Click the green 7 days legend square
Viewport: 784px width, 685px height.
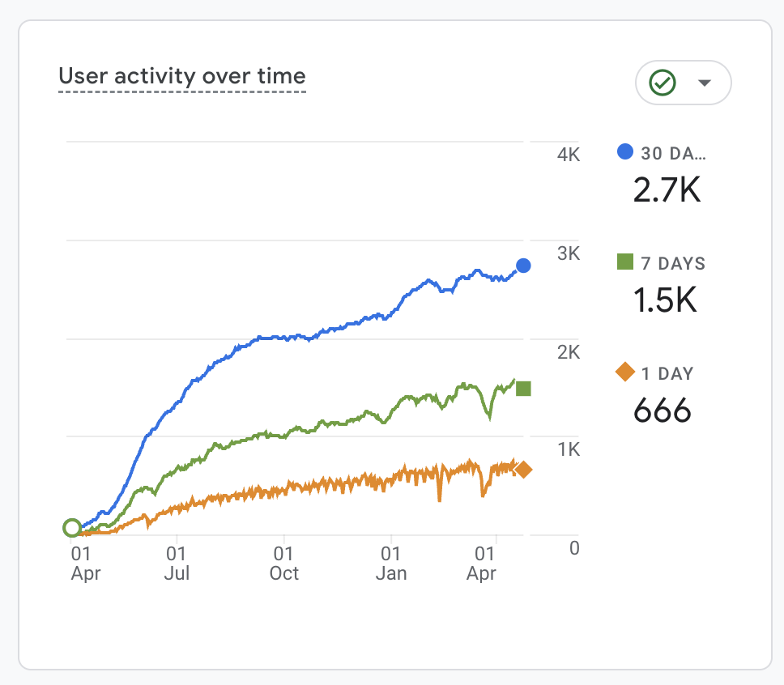[x=625, y=262]
